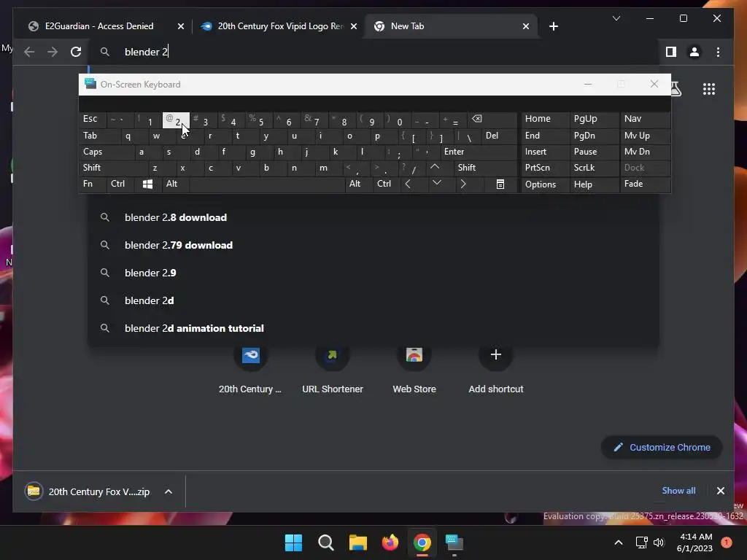Tap the PgDn key on On-Screen Keyboard
Viewport: 747px width, 560px height.
595,136
